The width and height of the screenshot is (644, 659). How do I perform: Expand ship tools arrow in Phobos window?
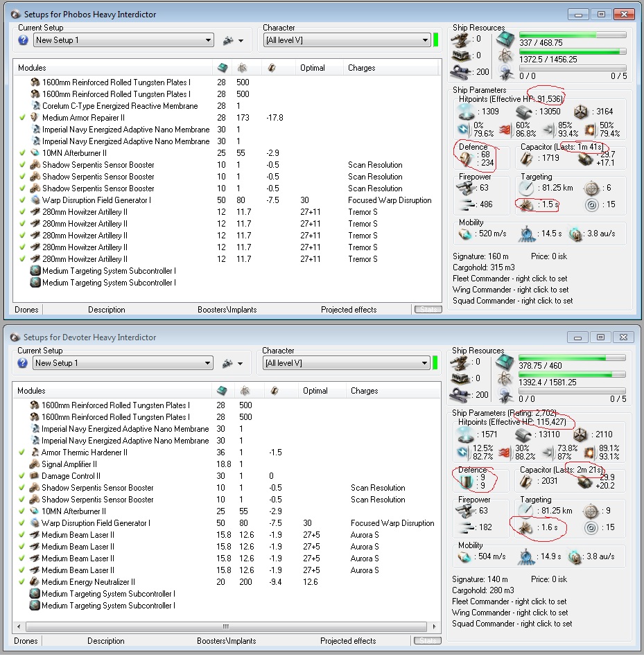pyautogui.click(x=241, y=41)
